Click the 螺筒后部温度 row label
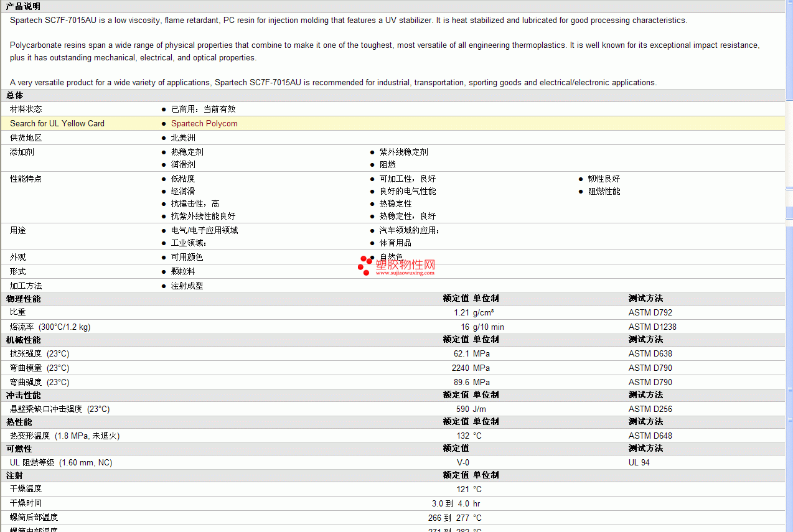Viewport: 793px width, 532px height. (x=34, y=517)
